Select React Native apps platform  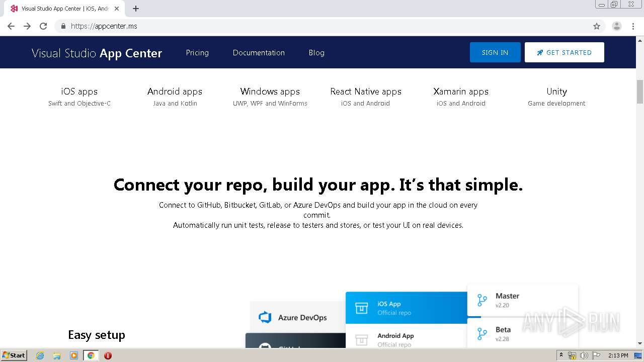coord(366,97)
